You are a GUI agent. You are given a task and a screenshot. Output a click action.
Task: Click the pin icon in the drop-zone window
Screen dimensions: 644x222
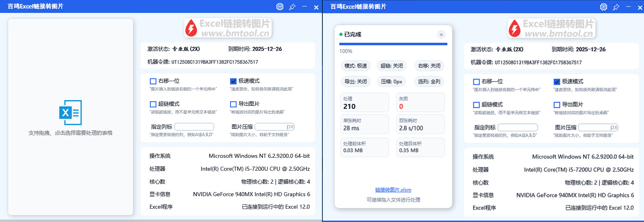[292, 7]
